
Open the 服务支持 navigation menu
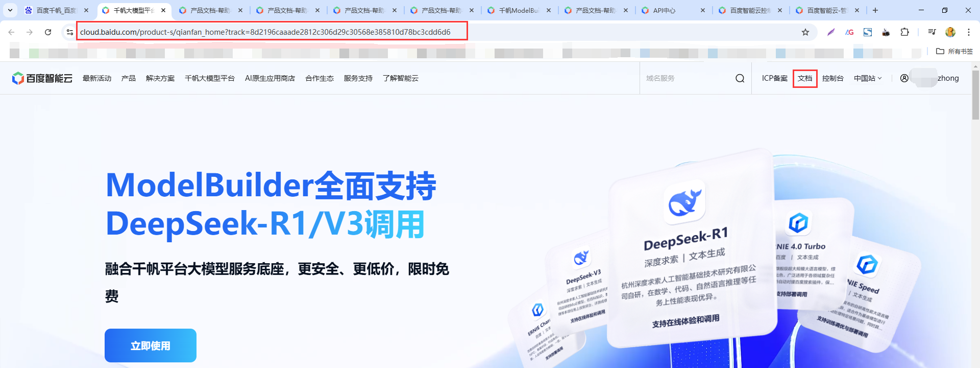point(358,78)
